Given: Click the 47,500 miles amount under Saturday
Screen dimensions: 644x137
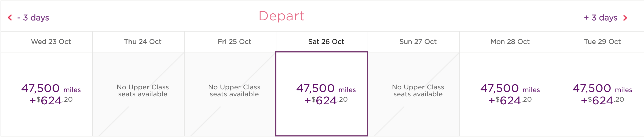Looking at the screenshot, I should [x=326, y=89].
